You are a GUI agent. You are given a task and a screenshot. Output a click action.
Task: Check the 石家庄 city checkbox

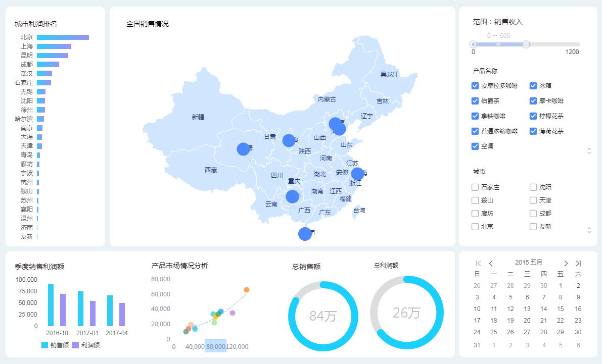(475, 187)
